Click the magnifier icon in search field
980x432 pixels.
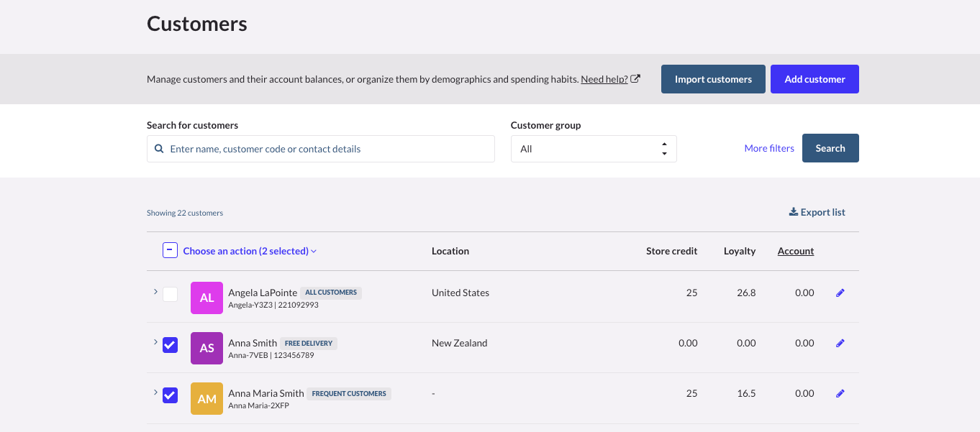[159, 149]
